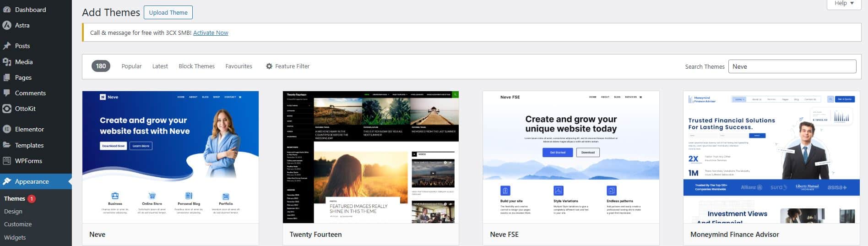Screen dimensions: 868x246
Task: Click the Themes update badge showing 1
Action: tap(32, 199)
